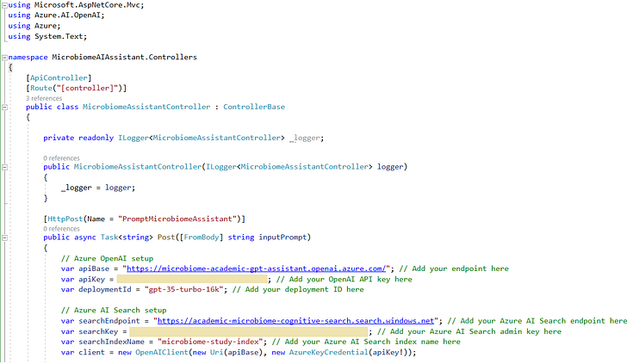This screenshot has height=364, width=633.
Task: Show '0 references' CodeLens above constructor
Action: pyautogui.click(x=61, y=158)
